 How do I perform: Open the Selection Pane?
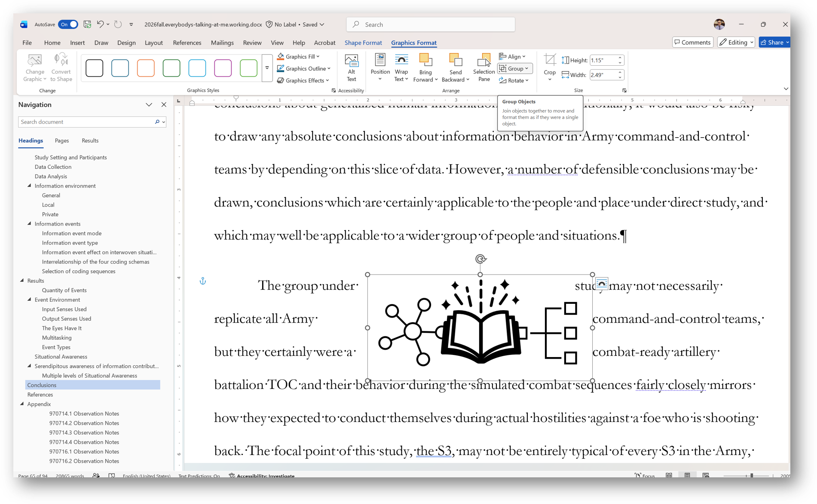(x=484, y=67)
